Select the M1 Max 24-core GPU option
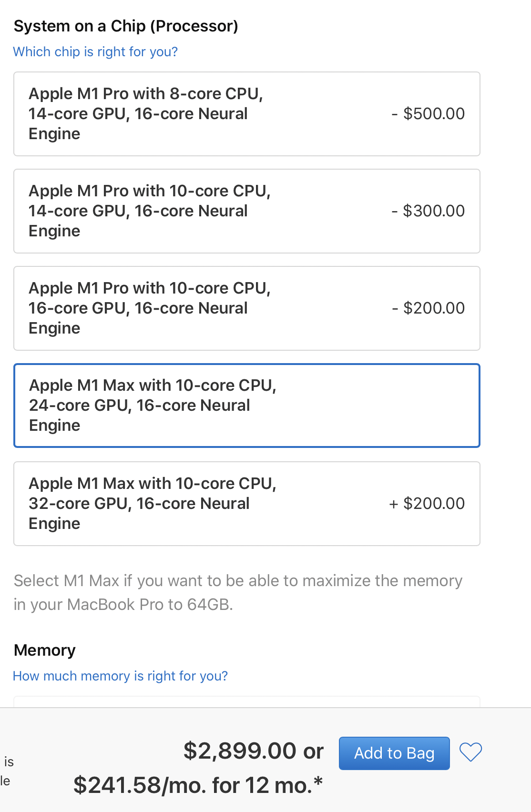This screenshot has width=531, height=812. pos(246,406)
